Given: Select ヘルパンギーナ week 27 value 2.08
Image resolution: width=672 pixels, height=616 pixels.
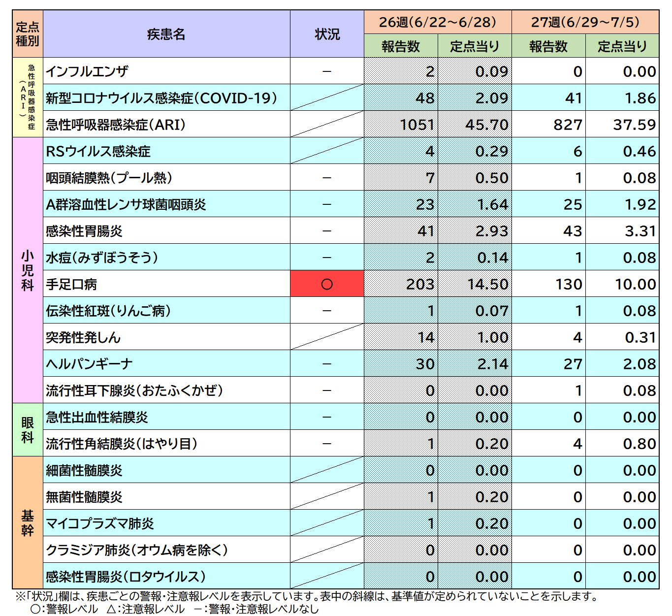Looking at the screenshot, I should coord(640,364).
